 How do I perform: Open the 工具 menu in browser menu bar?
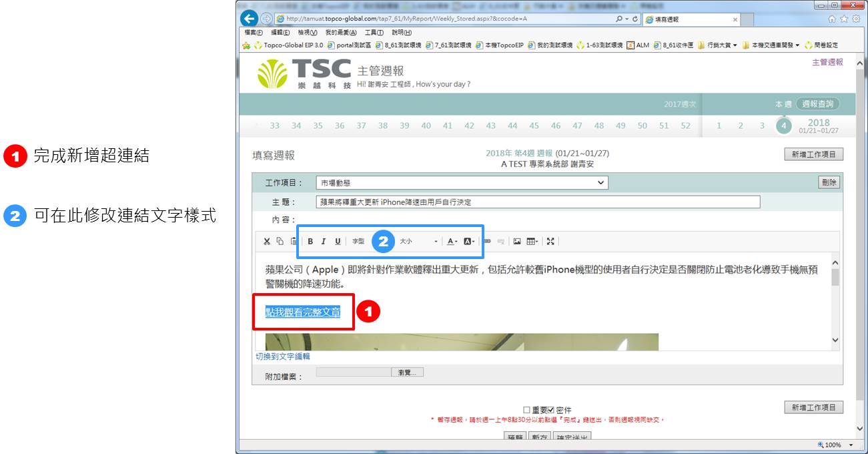(x=374, y=33)
